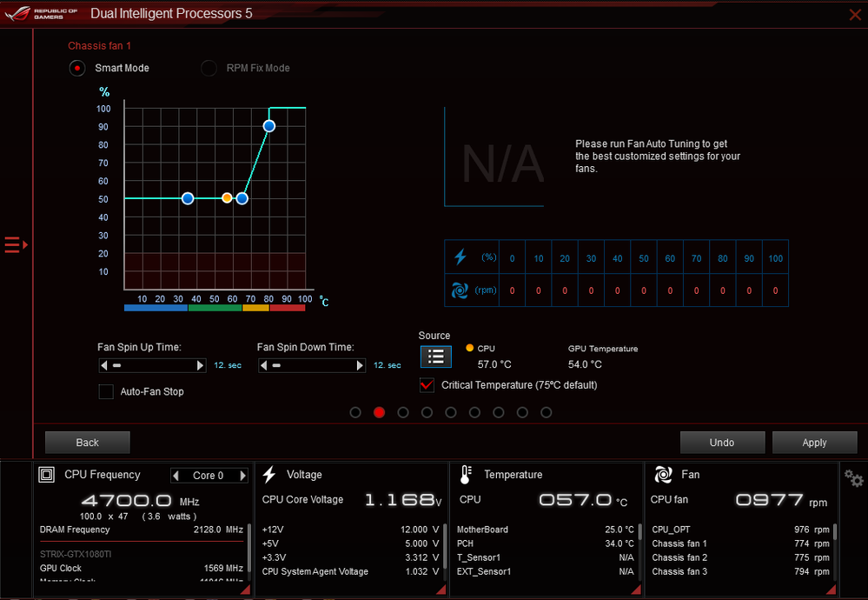Select the rightmost 50% fan curve point
Image resolution: width=868 pixels, height=600 pixels.
242,198
